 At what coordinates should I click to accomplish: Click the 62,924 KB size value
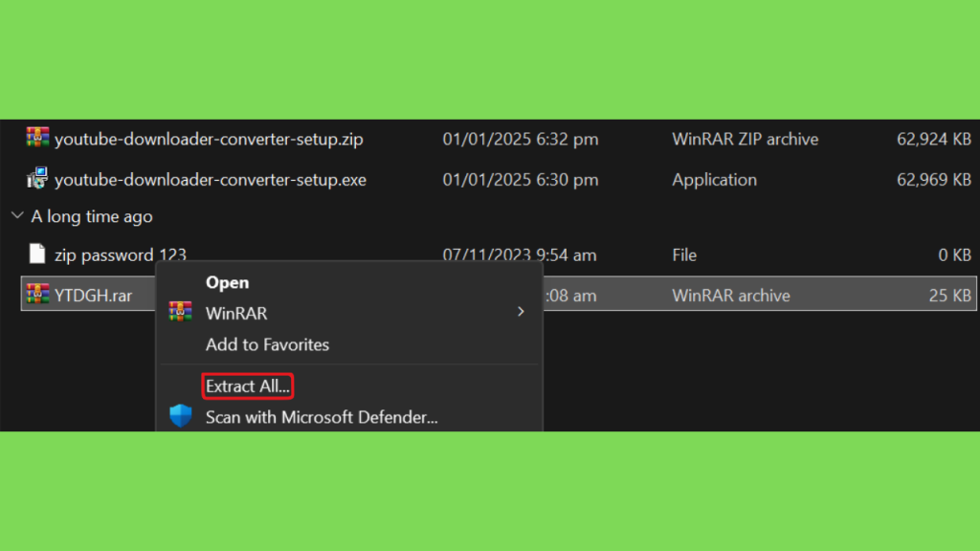tap(934, 139)
